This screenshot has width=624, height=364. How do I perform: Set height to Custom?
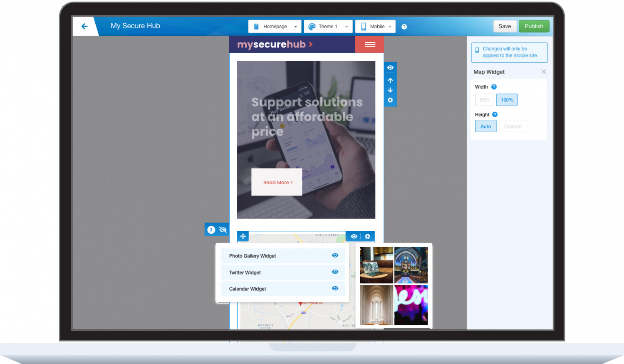pos(513,126)
